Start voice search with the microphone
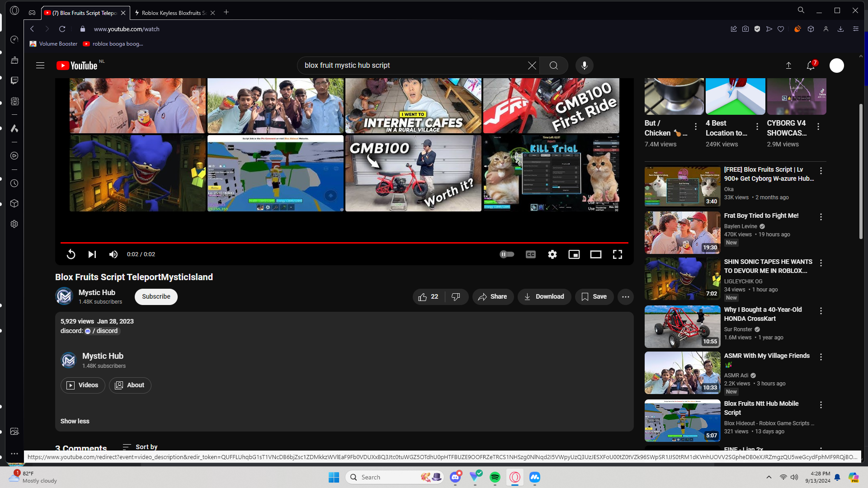The height and width of the screenshot is (488, 868). pos(585,66)
